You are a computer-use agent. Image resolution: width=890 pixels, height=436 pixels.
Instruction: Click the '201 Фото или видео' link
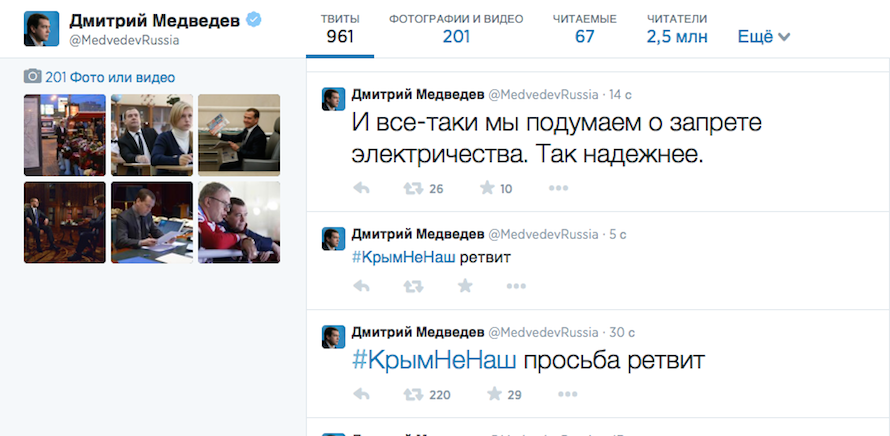click(x=109, y=77)
